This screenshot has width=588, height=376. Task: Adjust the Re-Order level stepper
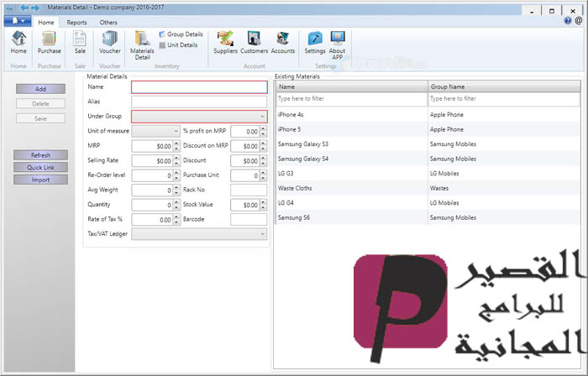tap(176, 175)
